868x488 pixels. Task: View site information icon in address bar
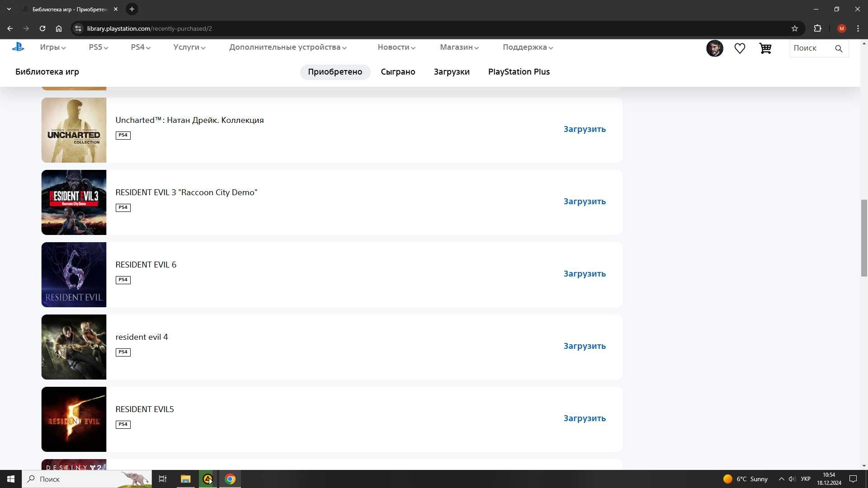pos(78,28)
